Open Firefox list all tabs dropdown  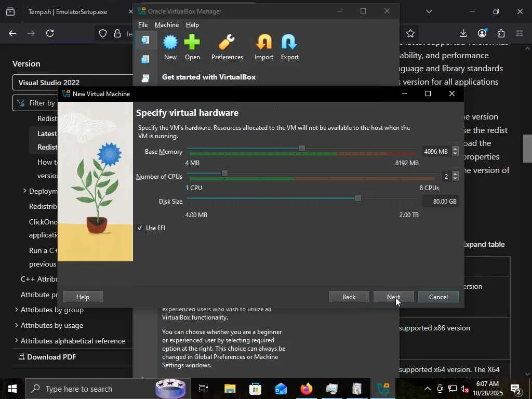[429, 11]
